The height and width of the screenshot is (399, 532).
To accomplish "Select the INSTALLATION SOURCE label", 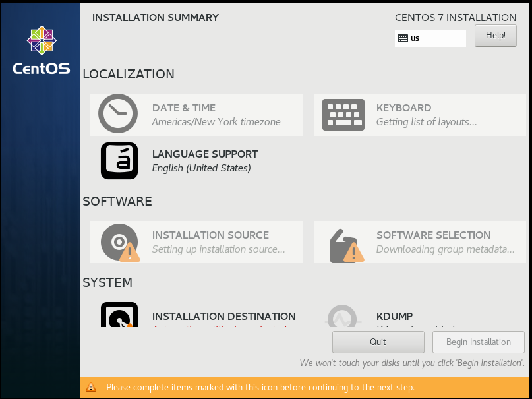I will click(x=210, y=235).
